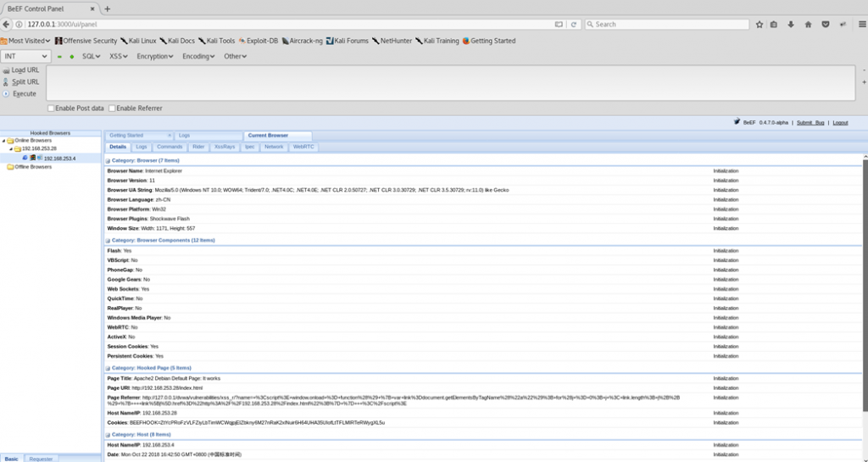Viewport: 868px width, 462px height.
Task: Open the Network sub-tab
Action: click(x=274, y=148)
